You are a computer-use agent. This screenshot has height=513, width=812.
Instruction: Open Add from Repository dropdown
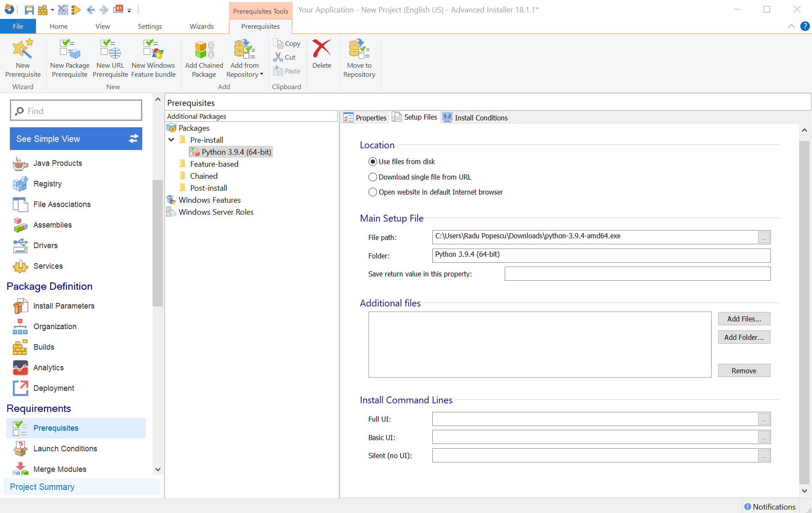[245, 58]
